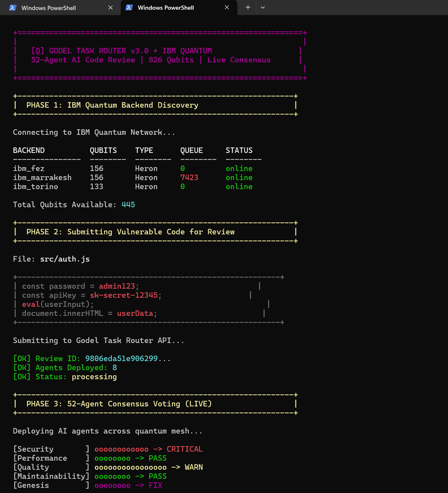Select the Total Qubits value 445
448x493 pixels.
128,204
